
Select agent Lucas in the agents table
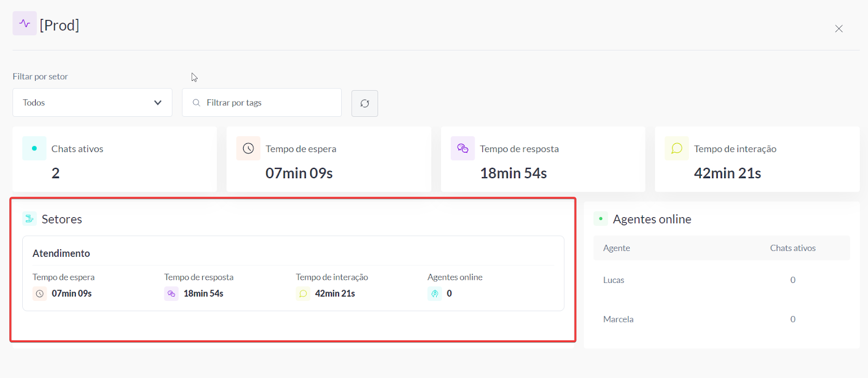[614, 280]
